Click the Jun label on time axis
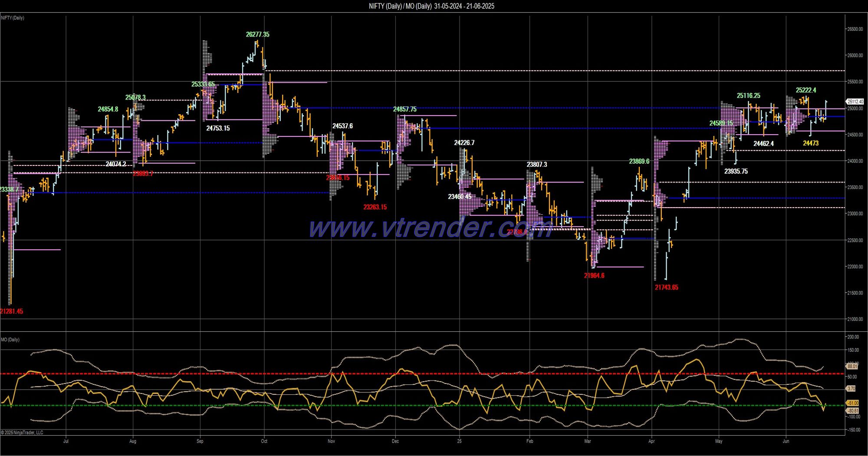 tap(786, 441)
